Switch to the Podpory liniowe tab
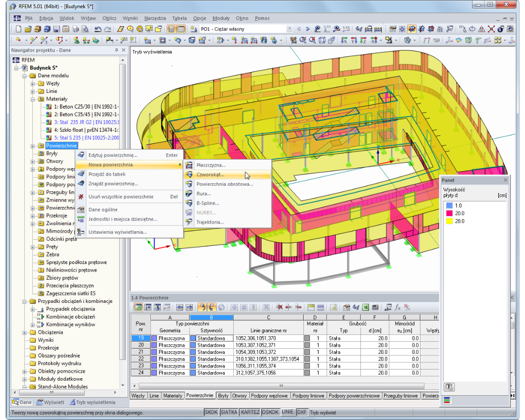Image resolution: width=525 pixels, height=420 pixels. (x=308, y=396)
